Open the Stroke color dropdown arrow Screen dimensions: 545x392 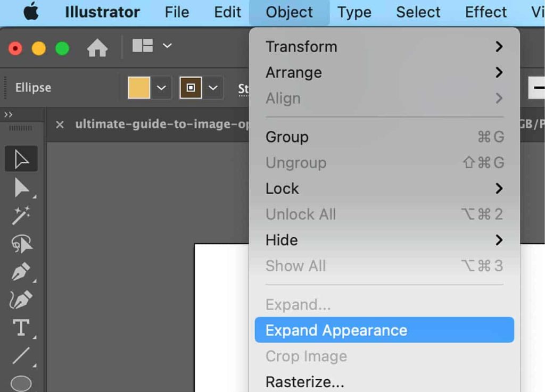point(213,88)
